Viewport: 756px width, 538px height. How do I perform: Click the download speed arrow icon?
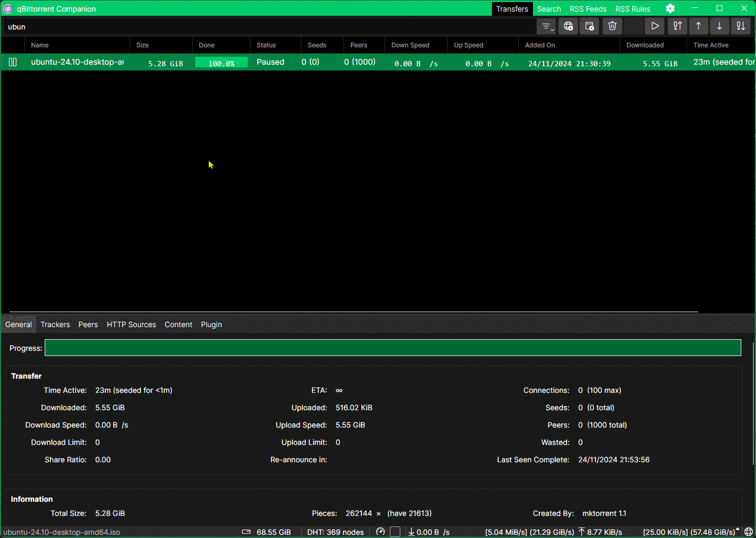pyautogui.click(x=411, y=532)
